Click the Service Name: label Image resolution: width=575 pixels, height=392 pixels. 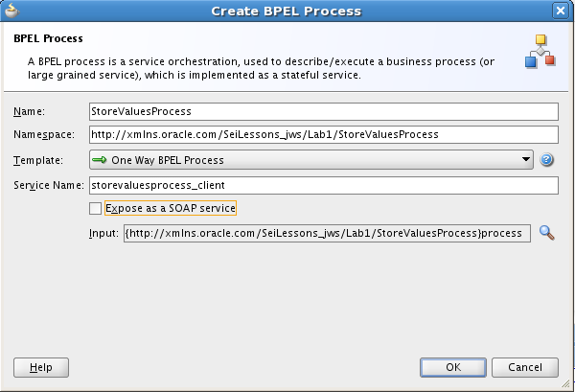click(x=49, y=186)
